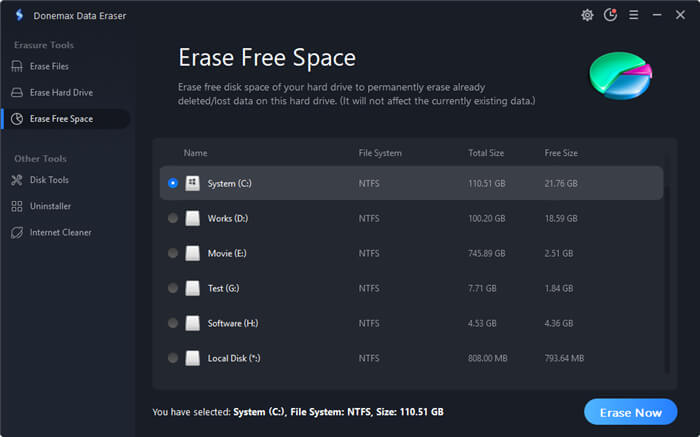Select the Works (D:) radio button
Image resolution: width=700 pixels, height=437 pixels.
coord(173,218)
